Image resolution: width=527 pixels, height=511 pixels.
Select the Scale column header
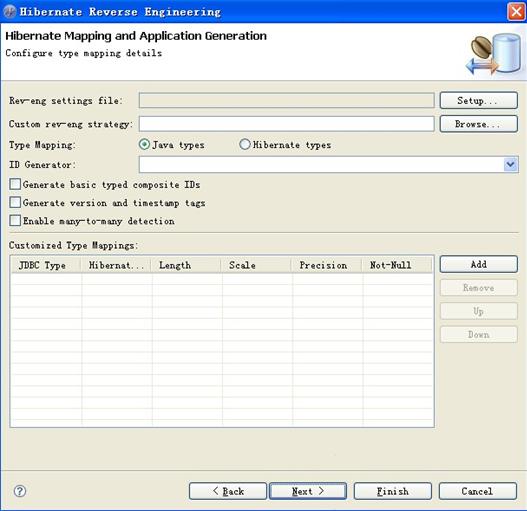point(257,265)
